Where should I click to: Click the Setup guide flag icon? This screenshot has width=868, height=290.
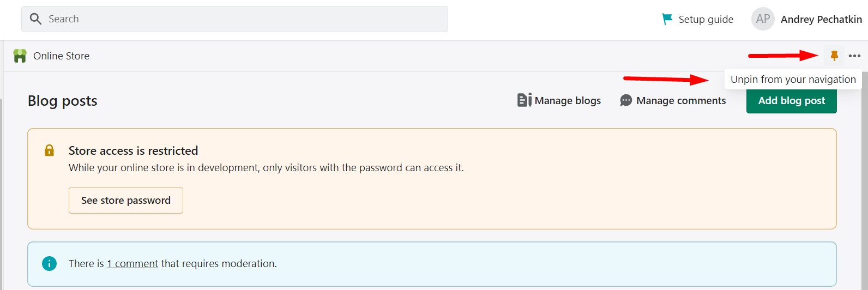(x=667, y=19)
